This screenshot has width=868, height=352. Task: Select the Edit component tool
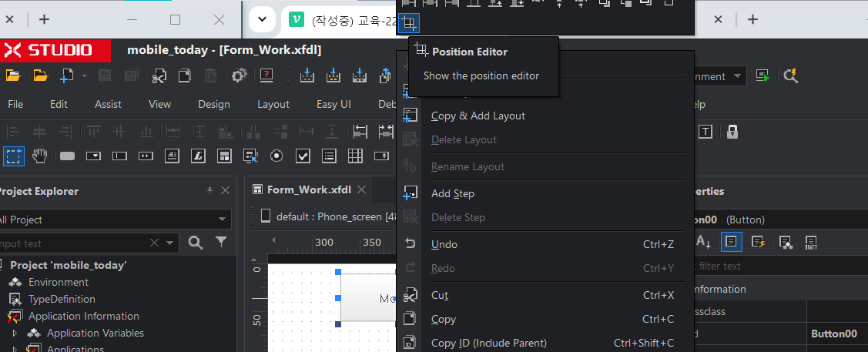119,156
